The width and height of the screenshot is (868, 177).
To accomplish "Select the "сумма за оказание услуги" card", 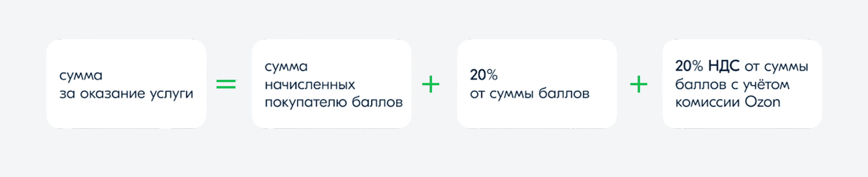I will [x=126, y=84].
